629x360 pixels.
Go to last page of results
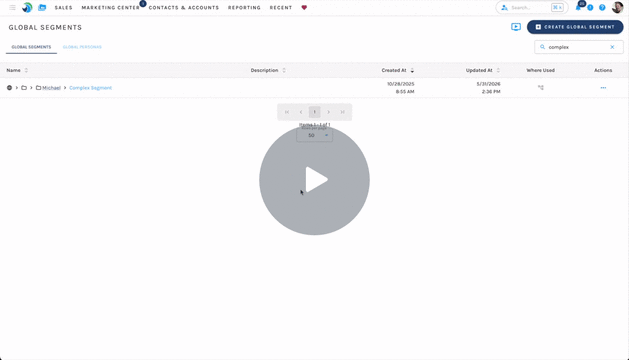pos(343,112)
